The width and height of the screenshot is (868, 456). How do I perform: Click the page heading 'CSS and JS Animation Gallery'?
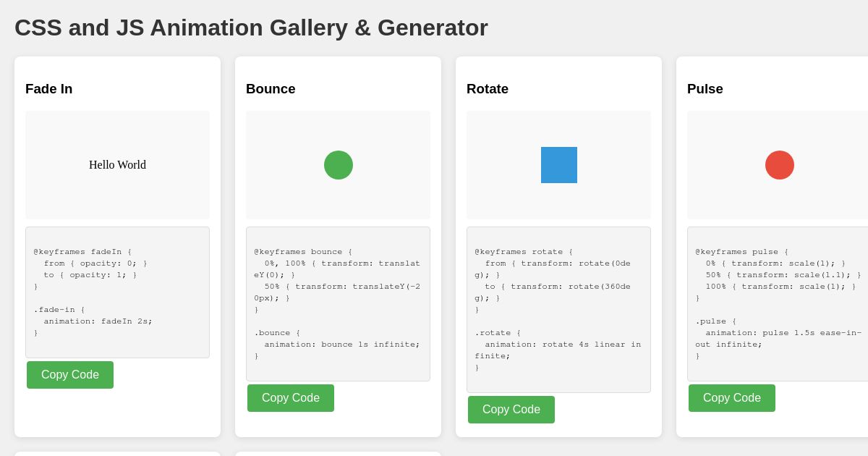(251, 28)
